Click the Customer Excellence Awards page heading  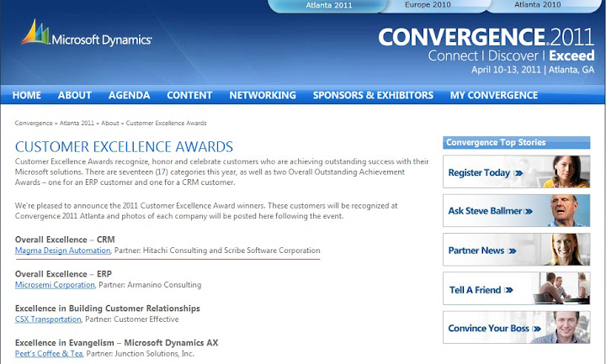coord(124,146)
